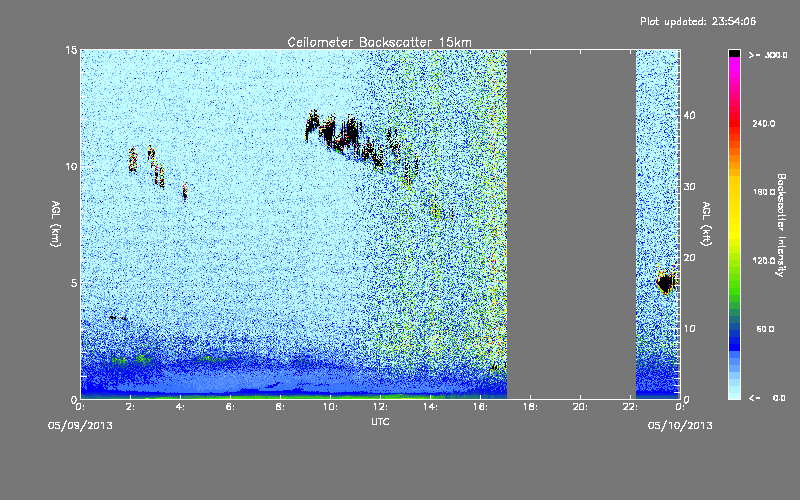
Task: Click the 'AGL (km)' left axis label
Action: point(56,224)
